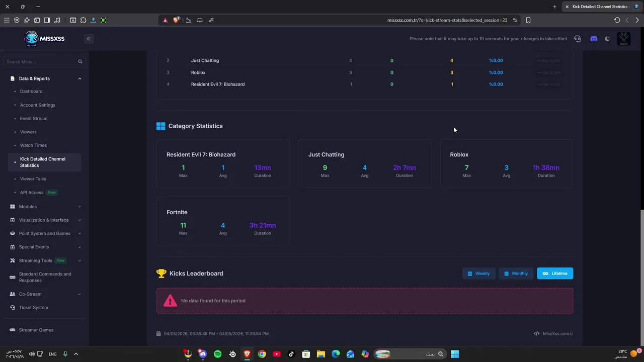Open the Discord icon in header

tap(594, 39)
